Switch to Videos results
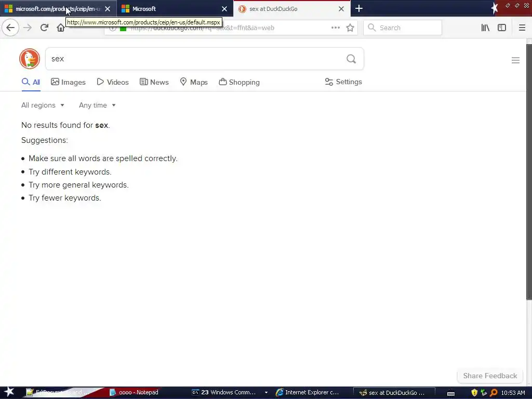Viewport: 532px width, 399px height. 113,82
